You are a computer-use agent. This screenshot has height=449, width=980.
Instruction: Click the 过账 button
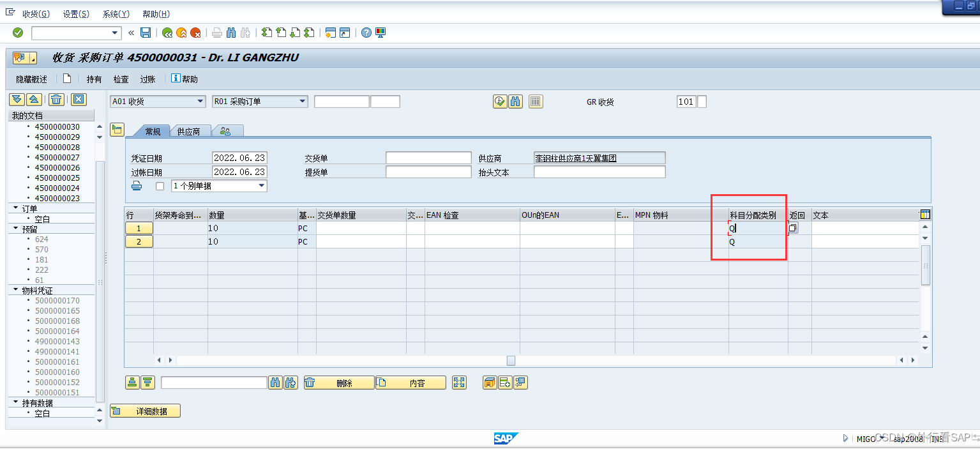click(147, 79)
